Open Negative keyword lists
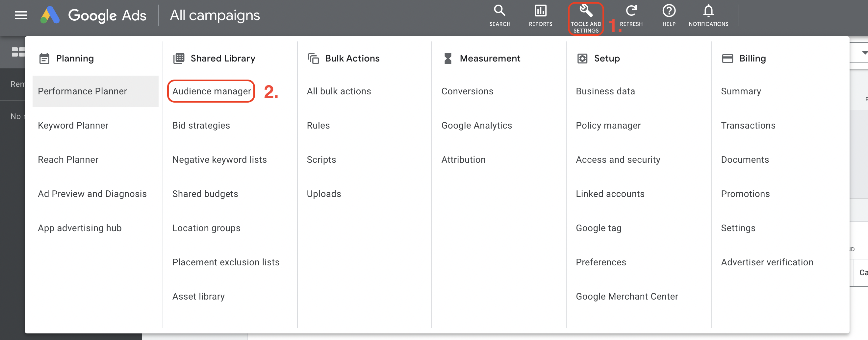 (219, 159)
